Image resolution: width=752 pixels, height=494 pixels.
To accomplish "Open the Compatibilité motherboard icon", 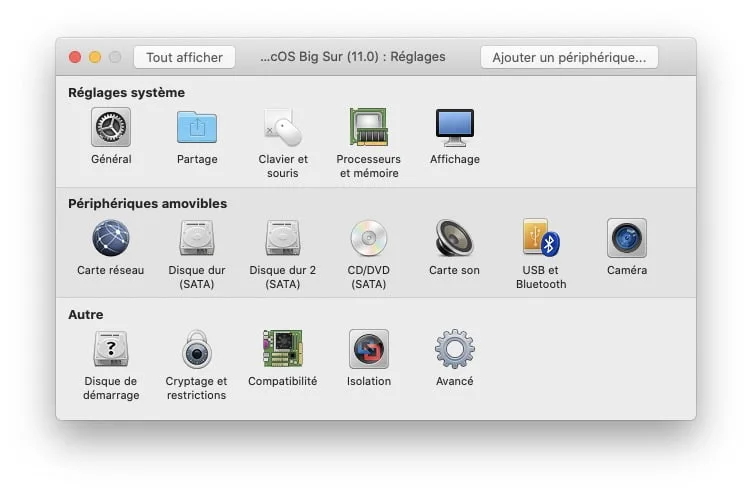I will pos(282,349).
